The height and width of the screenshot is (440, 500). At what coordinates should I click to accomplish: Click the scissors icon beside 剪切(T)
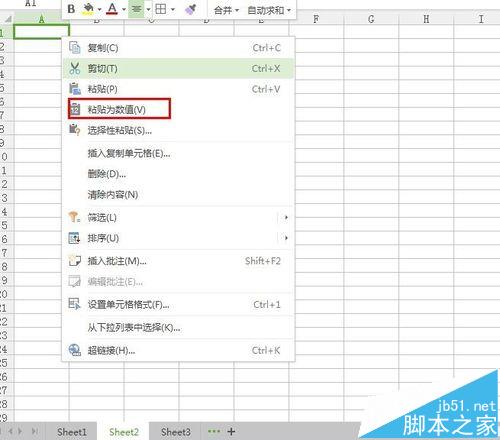pyautogui.click(x=75, y=68)
